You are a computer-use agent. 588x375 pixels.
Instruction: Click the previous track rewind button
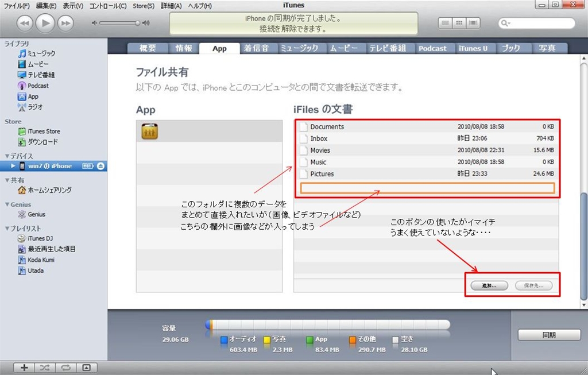tap(24, 23)
